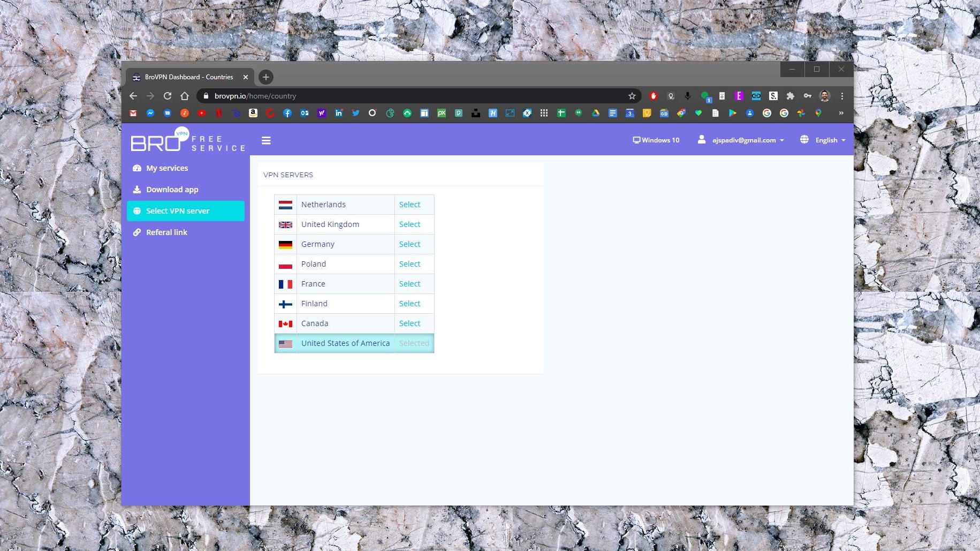Open the Google Maps bookmark icon
Screen dimensions: 980x551
tap(818, 113)
